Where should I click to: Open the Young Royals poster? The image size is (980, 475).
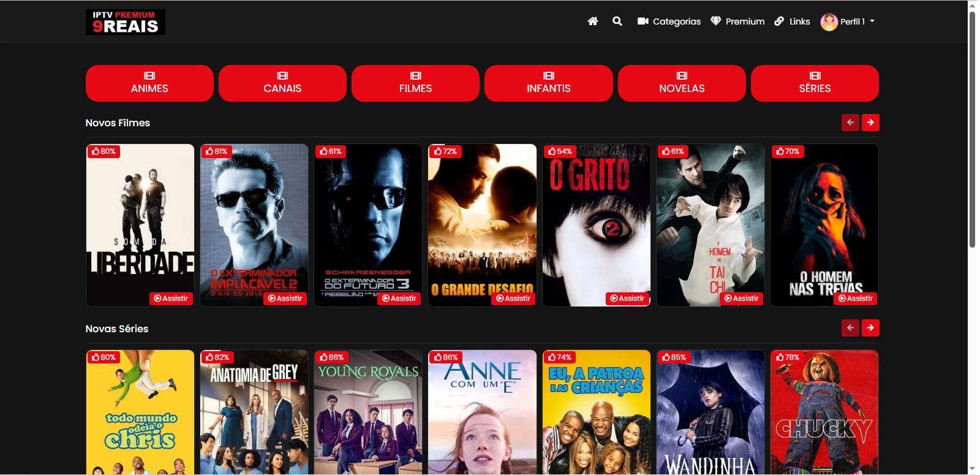point(368,412)
